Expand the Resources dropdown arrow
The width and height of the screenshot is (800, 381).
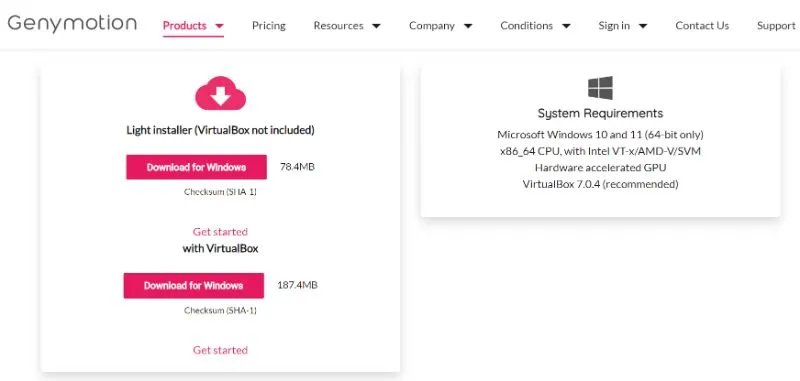coord(377,26)
